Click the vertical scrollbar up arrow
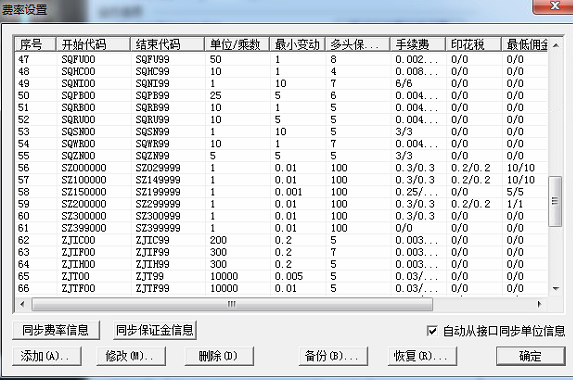 [555, 45]
